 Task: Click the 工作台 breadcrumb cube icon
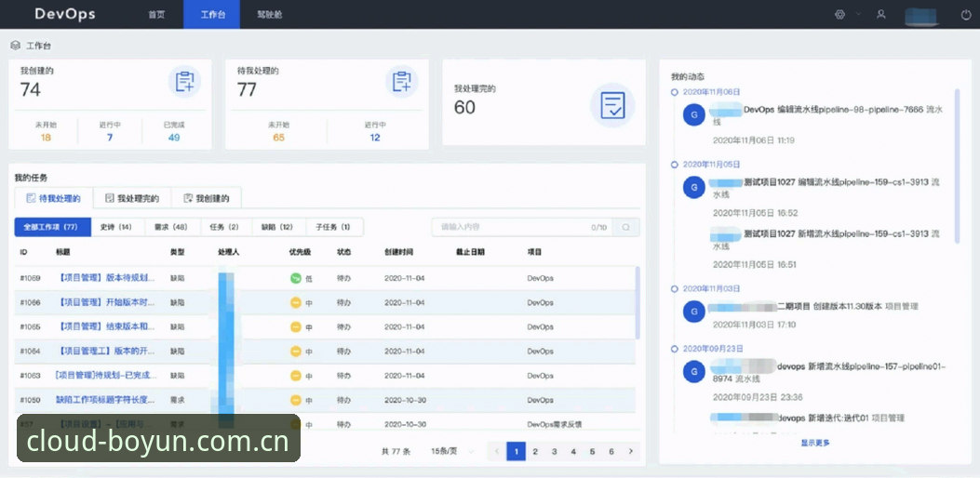(x=16, y=46)
